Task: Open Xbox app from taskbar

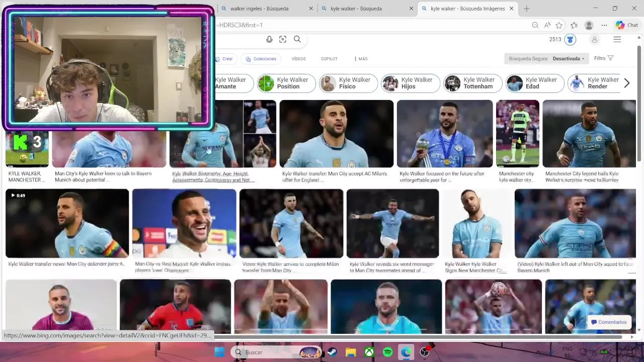Action: coord(369,352)
